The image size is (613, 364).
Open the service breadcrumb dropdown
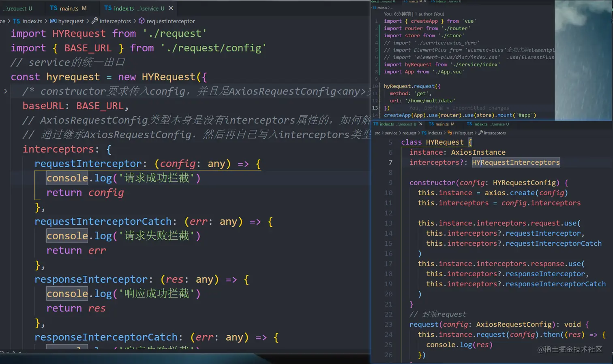(x=391, y=133)
